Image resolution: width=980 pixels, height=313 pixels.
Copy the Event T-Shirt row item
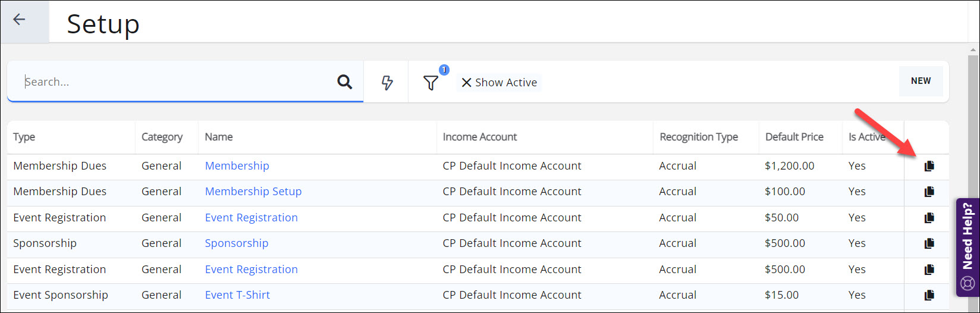click(929, 295)
